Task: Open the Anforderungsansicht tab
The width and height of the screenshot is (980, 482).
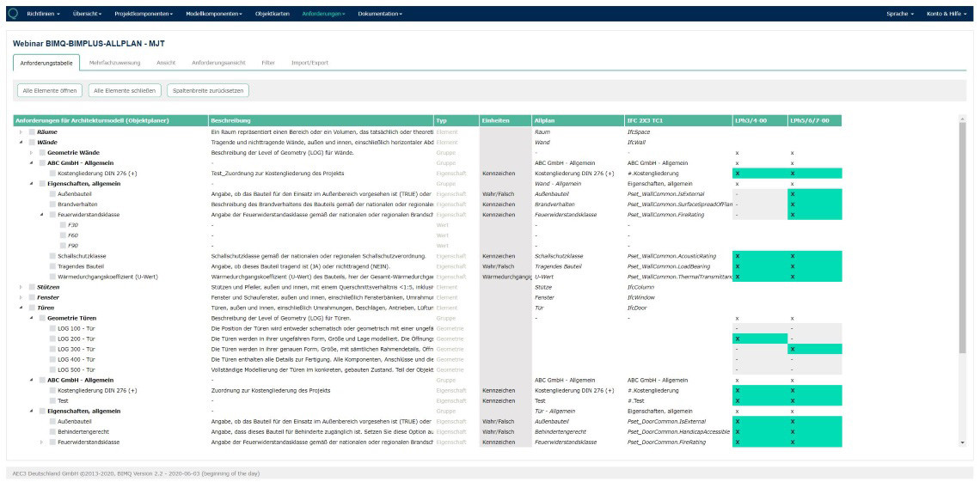Action: (x=218, y=63)
